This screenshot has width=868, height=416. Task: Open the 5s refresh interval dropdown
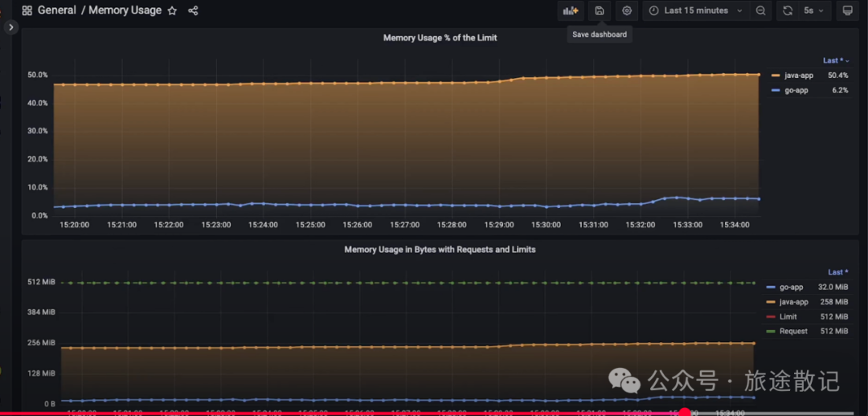click(x=814, y=10)
